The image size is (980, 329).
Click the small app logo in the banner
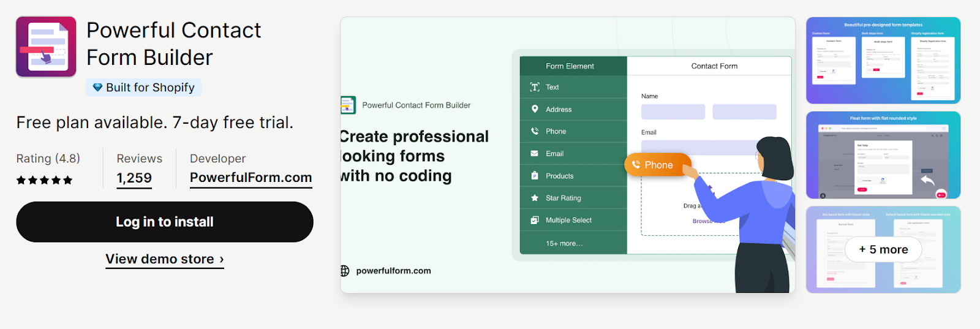click(348, 105)
